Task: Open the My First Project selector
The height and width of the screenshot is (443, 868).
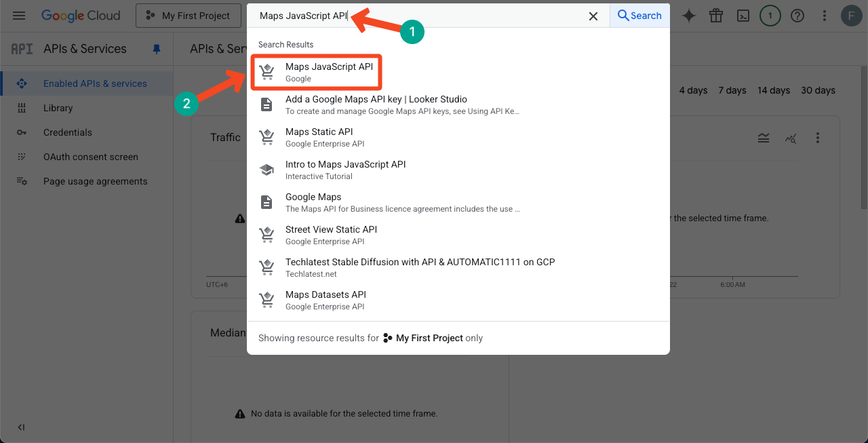Action: point(189,16)
